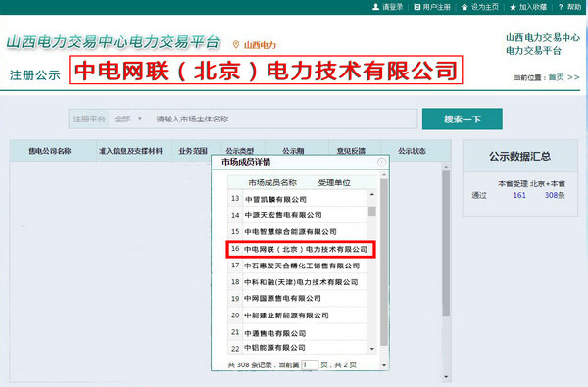Viewport: 588px width, 387px height.
Task: Click inner list scroll down arrow
Action: pyautogui.click(x=372, y=349)
